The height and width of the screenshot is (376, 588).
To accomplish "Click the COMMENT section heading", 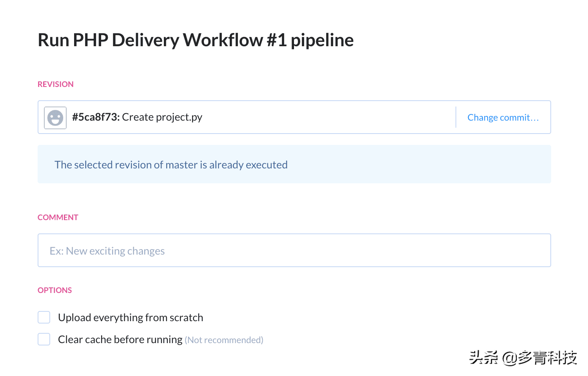I will tap(58, 217).
